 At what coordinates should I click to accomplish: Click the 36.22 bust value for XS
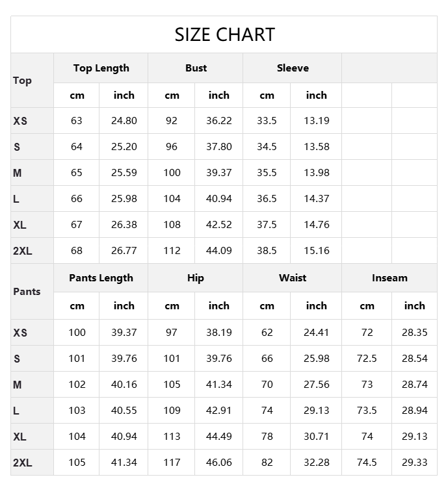pos(219,121)
